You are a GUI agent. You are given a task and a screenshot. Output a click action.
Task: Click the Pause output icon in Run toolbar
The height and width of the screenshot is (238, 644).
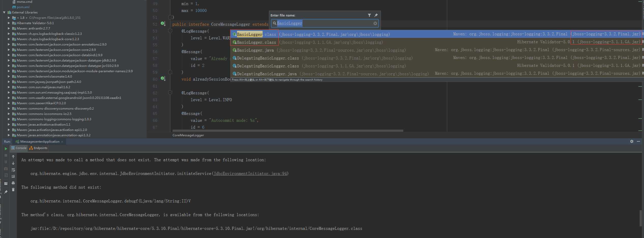click(6, 162)
